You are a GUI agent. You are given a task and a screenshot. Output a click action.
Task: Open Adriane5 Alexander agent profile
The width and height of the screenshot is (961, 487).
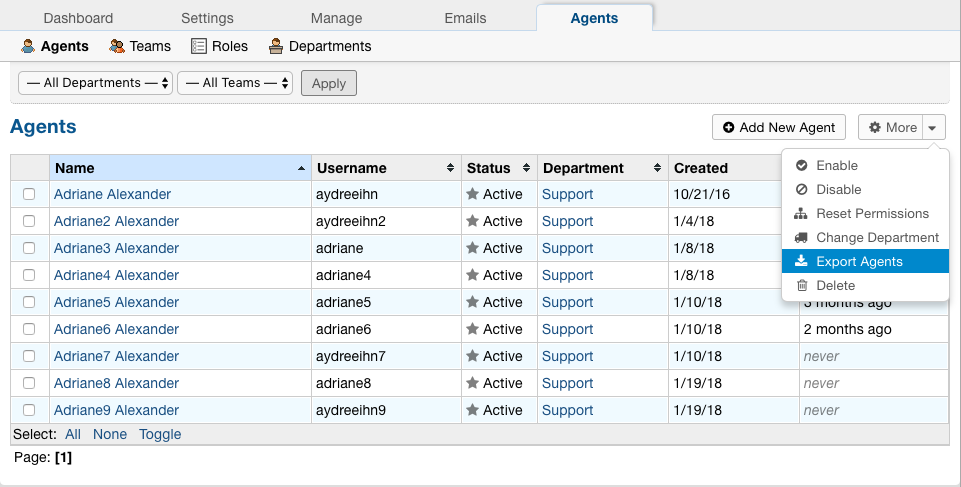[x=116, y=302]
